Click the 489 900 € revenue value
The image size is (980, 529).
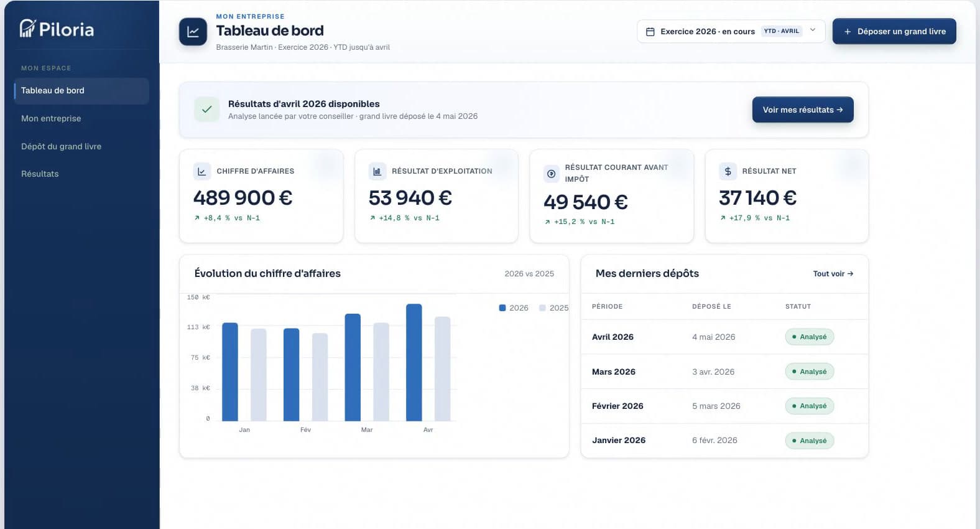(x=243, y=198)
